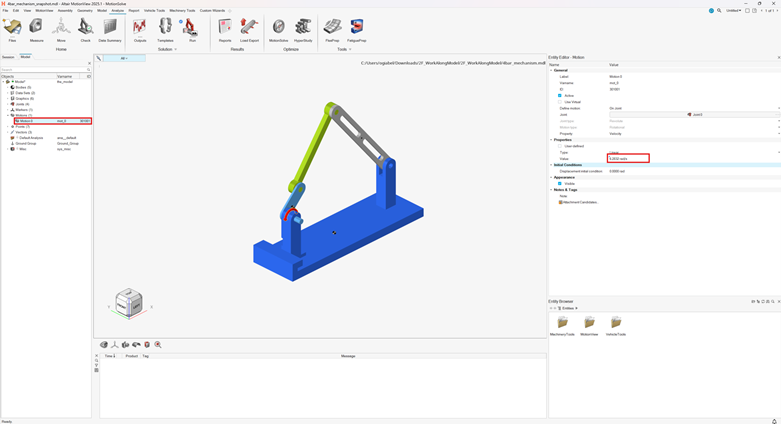This screenshot has width=781, height=424.
Task: Collapse the Initial Conditions section
Action: (x=551, y=165)
